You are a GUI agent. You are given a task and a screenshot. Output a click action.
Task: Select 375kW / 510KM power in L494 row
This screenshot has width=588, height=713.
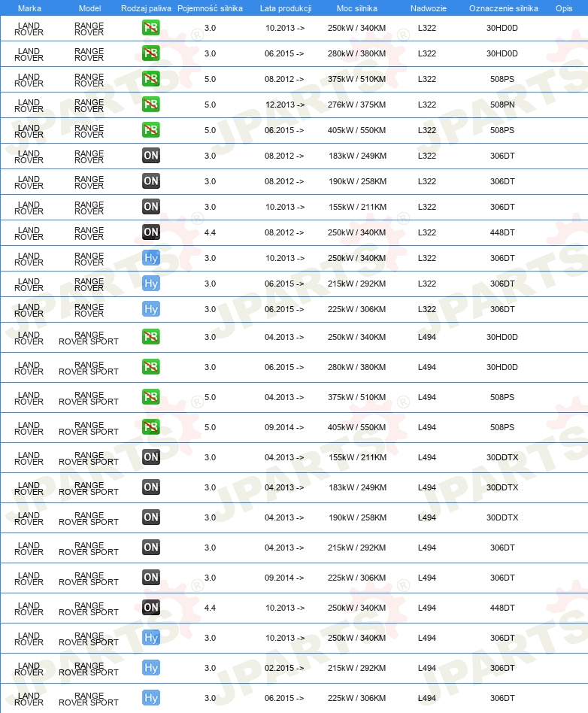click(356, 397)
